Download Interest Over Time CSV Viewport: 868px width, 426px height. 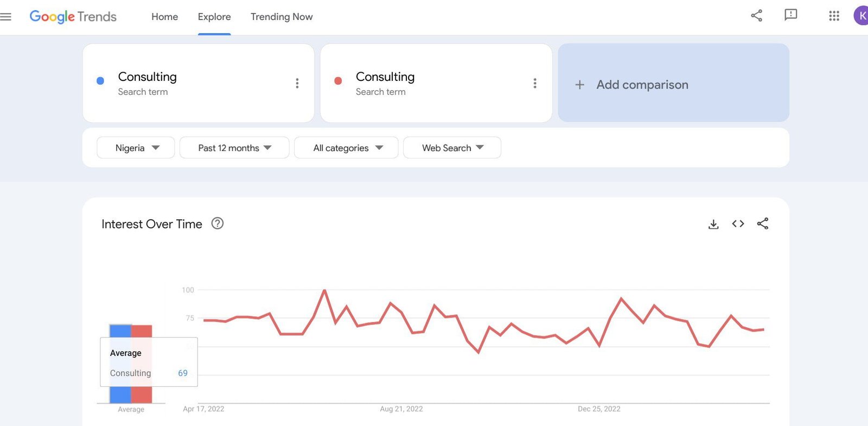coord(713,224)
